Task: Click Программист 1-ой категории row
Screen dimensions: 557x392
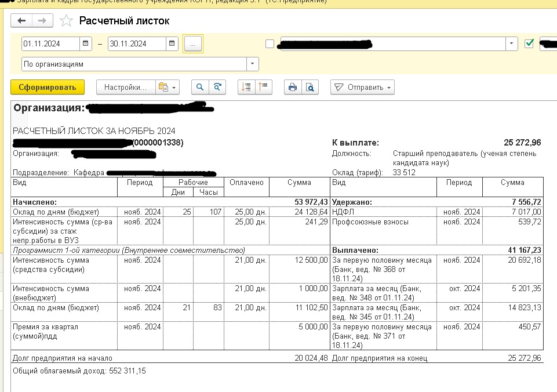Action: click(x=129, y=250)
